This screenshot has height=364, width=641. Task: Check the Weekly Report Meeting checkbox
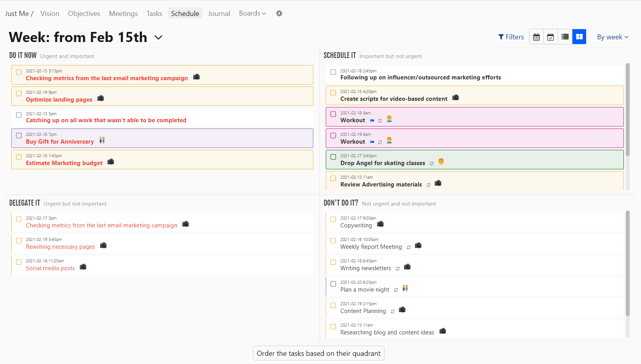click(333, 241)
